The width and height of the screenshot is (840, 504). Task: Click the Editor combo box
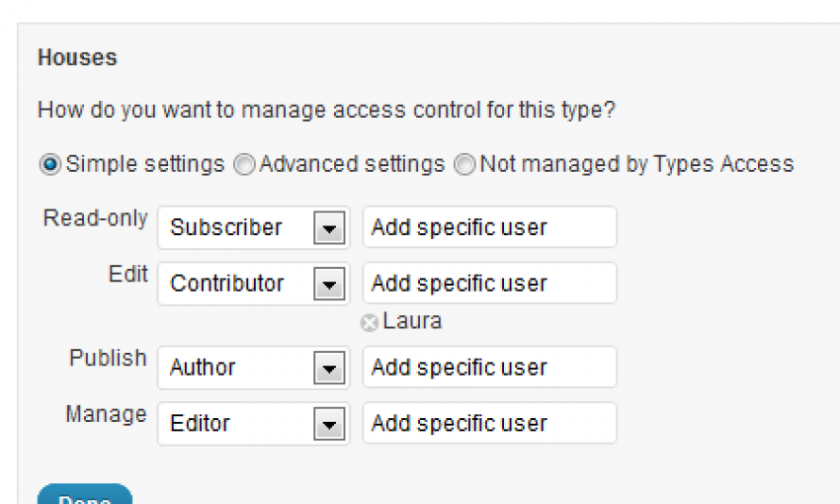(253, 424)
